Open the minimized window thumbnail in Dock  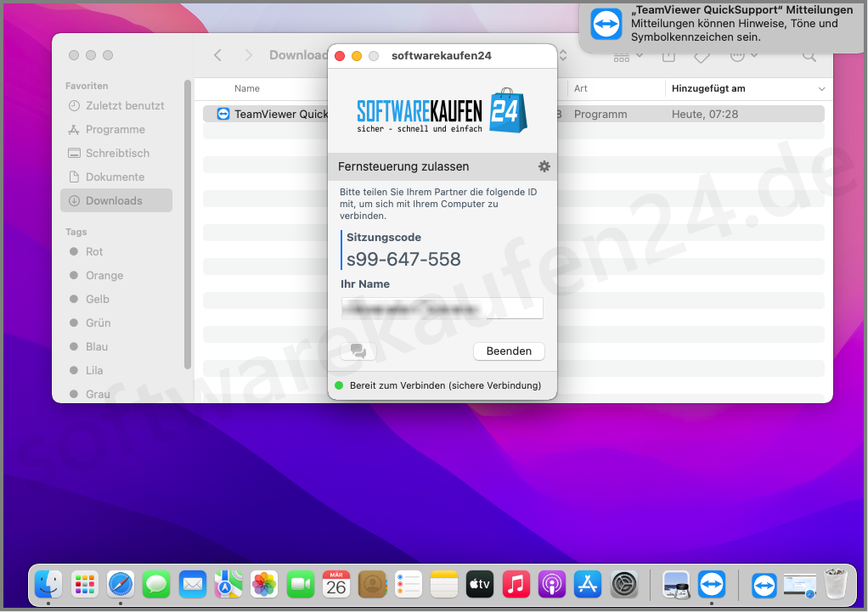[x=800, y=586]
